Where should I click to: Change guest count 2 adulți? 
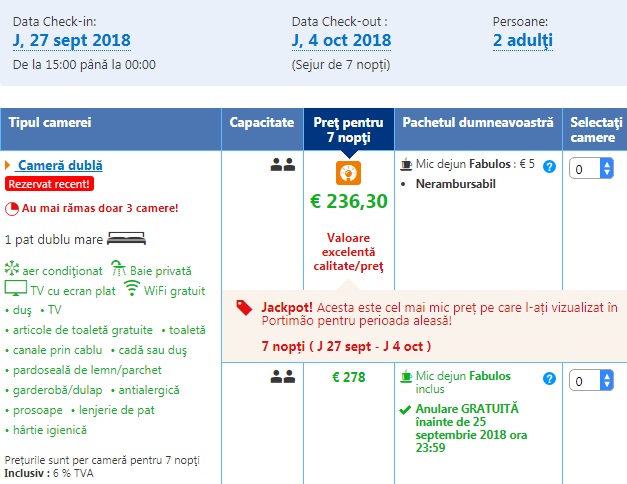[x=523, y=41]
